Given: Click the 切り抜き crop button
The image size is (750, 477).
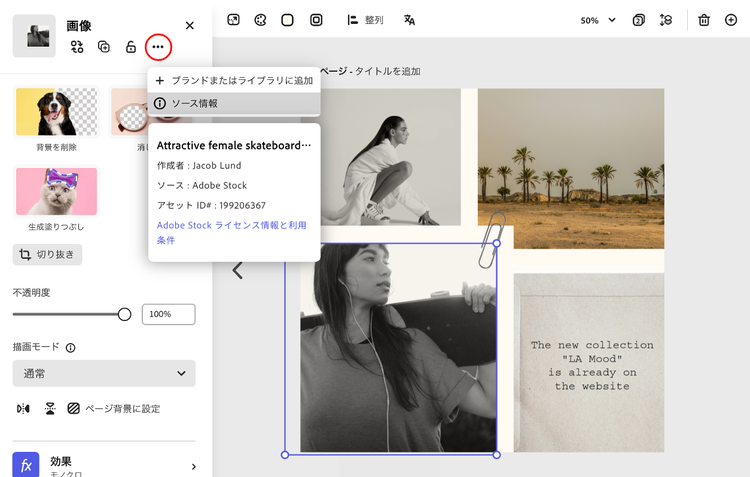Looking at the screenshot, I should [x=48, y=254].
